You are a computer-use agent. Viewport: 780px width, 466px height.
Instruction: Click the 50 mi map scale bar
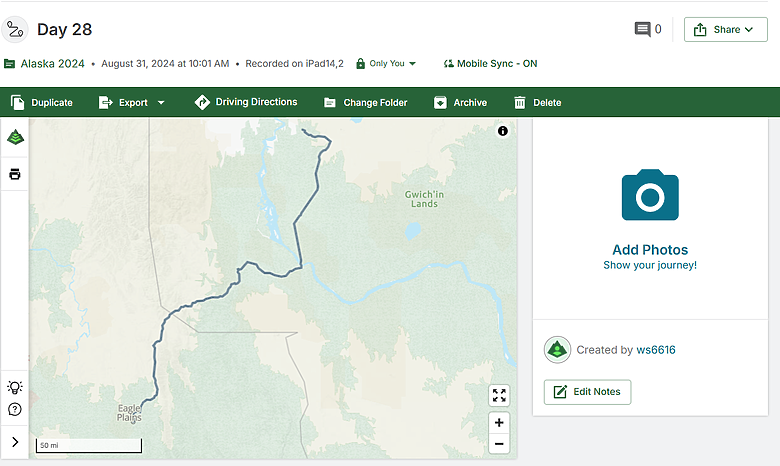pos(89,445)
